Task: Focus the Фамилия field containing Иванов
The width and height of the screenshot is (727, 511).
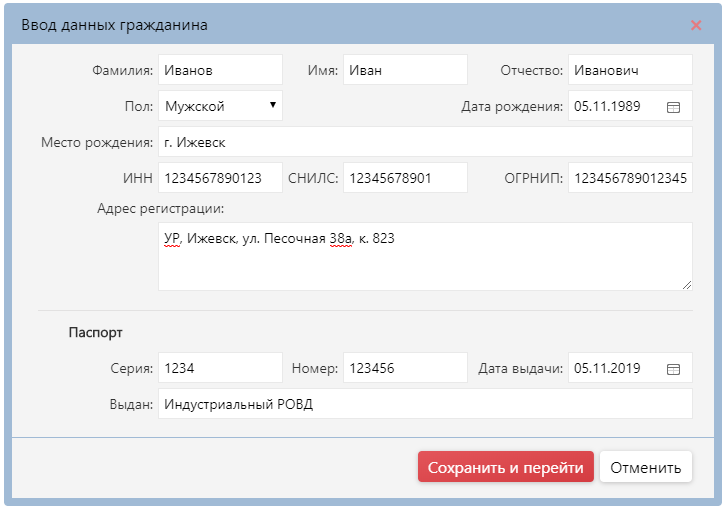Action: point(220,70)
